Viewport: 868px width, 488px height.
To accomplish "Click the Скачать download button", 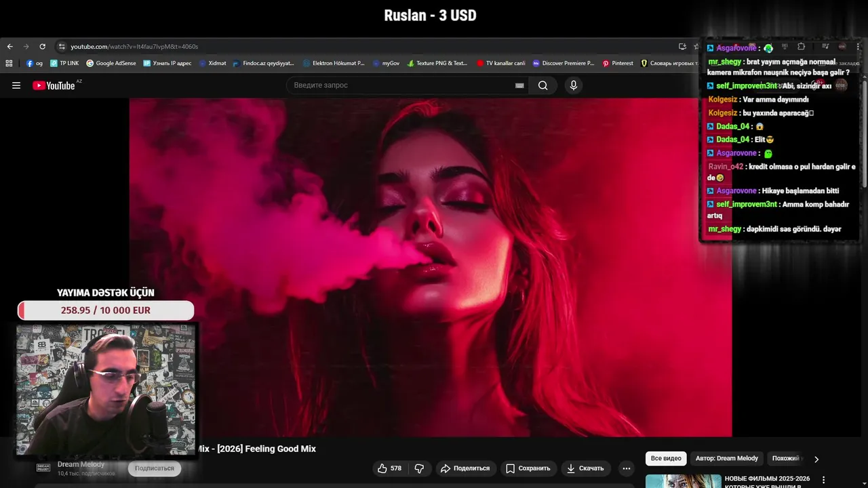I will (585, 468).
